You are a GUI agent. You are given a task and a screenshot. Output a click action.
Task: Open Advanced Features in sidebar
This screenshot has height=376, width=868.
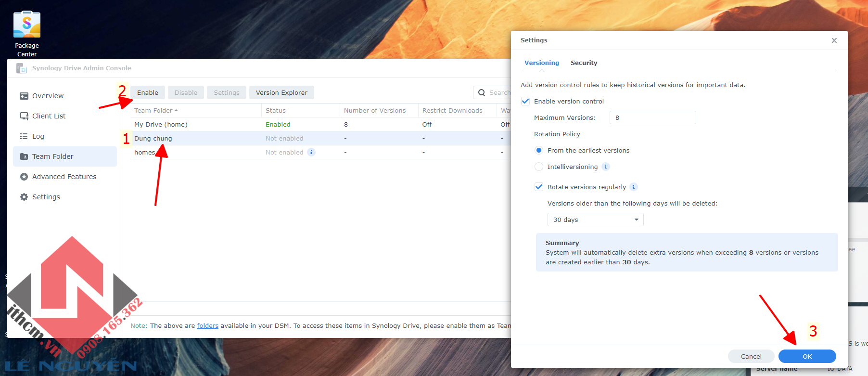[x=65, y=177]
